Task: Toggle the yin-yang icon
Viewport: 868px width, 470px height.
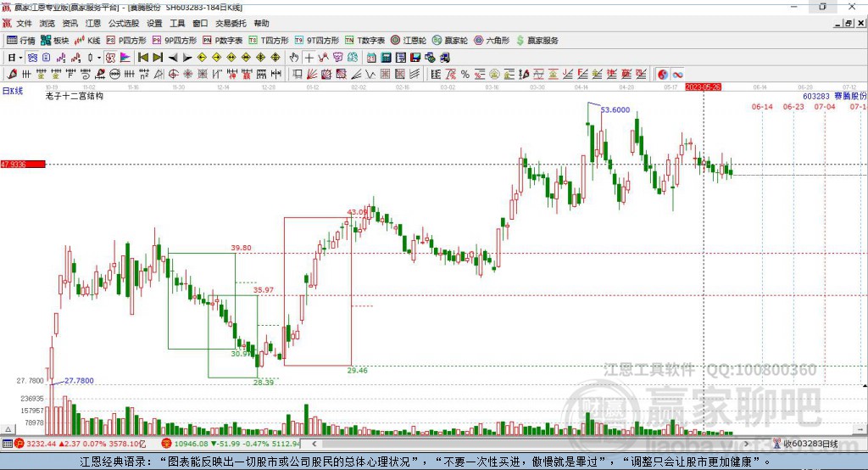Action: pos(663,75)
